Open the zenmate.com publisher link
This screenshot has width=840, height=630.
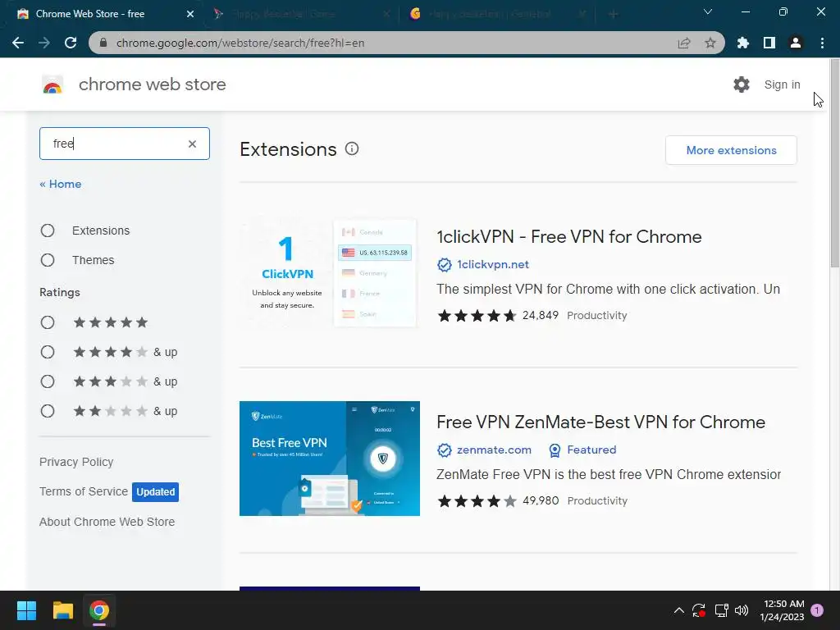pos(494,450)
